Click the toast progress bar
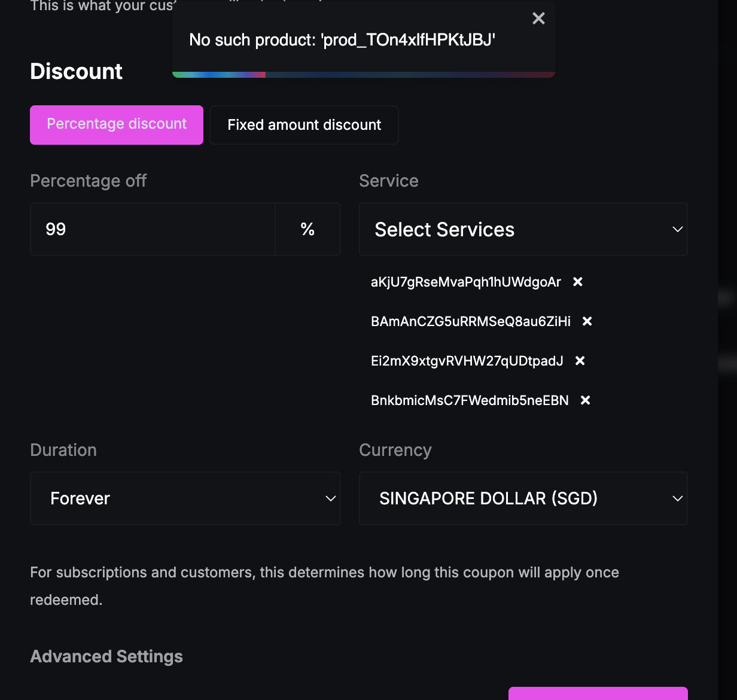The image size is (737, 700). 364,75
